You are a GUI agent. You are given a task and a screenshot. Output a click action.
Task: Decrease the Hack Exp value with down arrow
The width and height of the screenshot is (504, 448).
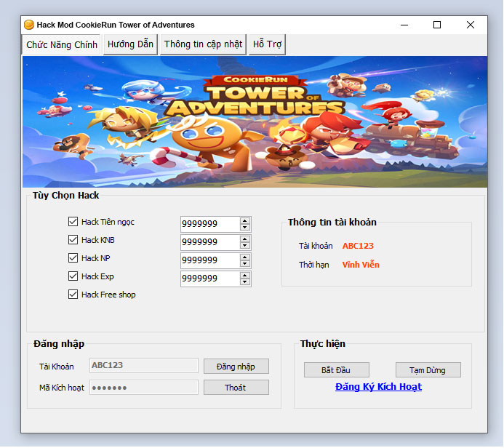pos(245,282)
